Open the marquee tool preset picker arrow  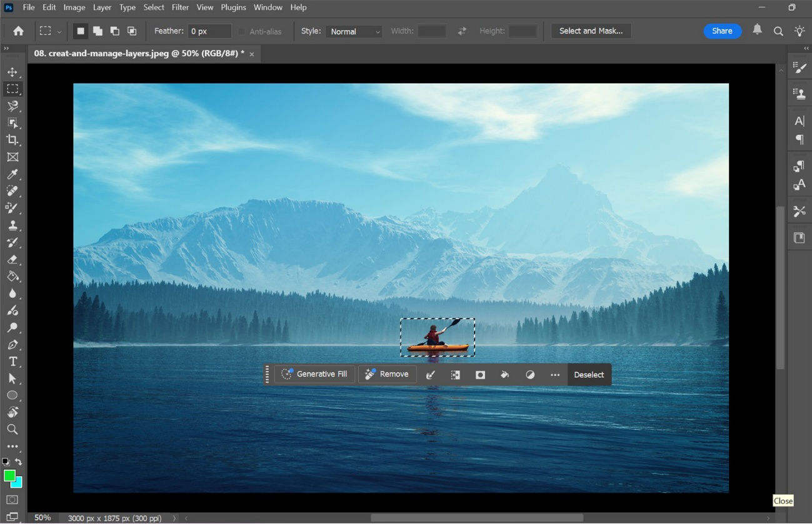coord(58,31)
